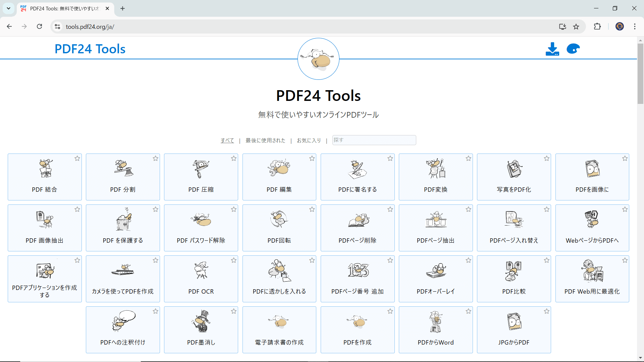Open the WebページからPDFへ tool

(592, 228)
